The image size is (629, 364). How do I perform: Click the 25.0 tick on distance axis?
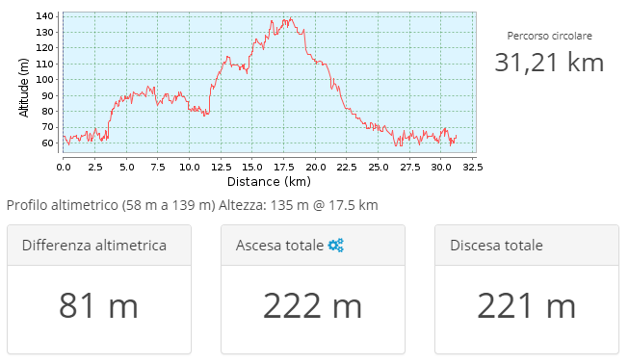[x=379, y=167]
